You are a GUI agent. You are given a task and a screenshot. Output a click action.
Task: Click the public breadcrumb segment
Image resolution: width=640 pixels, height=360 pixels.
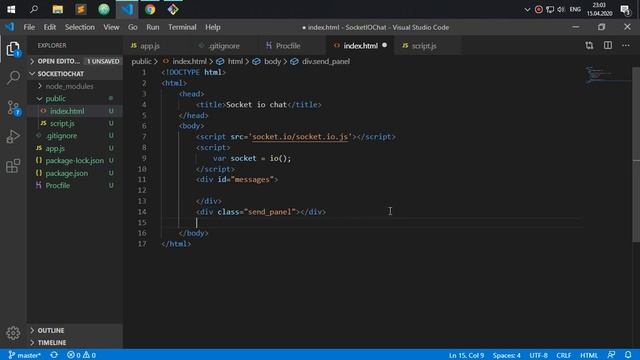click(x=141, y=62)
